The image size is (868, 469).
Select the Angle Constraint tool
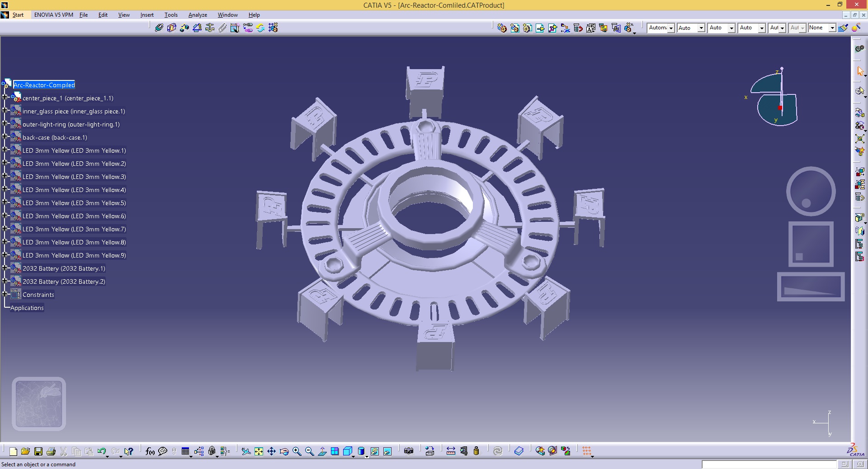pos(197,28)
